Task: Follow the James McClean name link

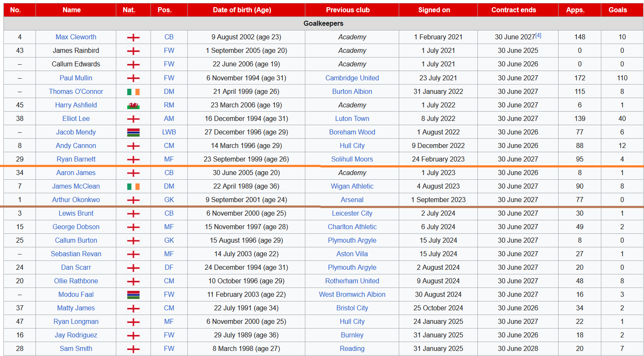Action: (x=76, y=186)
